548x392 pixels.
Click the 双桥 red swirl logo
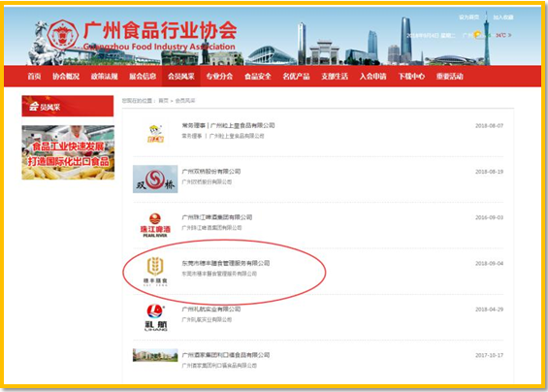coord(155,180)
